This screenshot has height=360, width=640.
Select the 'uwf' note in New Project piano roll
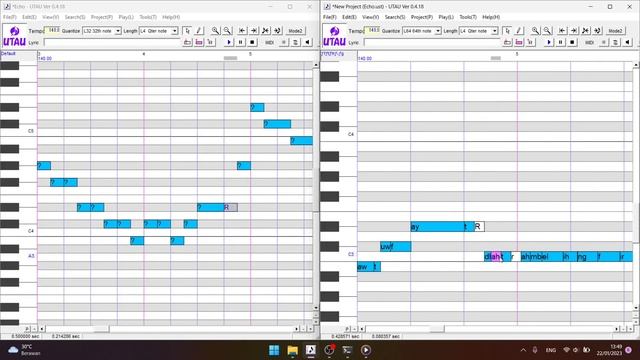pyautogui.click(x=396, y=247)
